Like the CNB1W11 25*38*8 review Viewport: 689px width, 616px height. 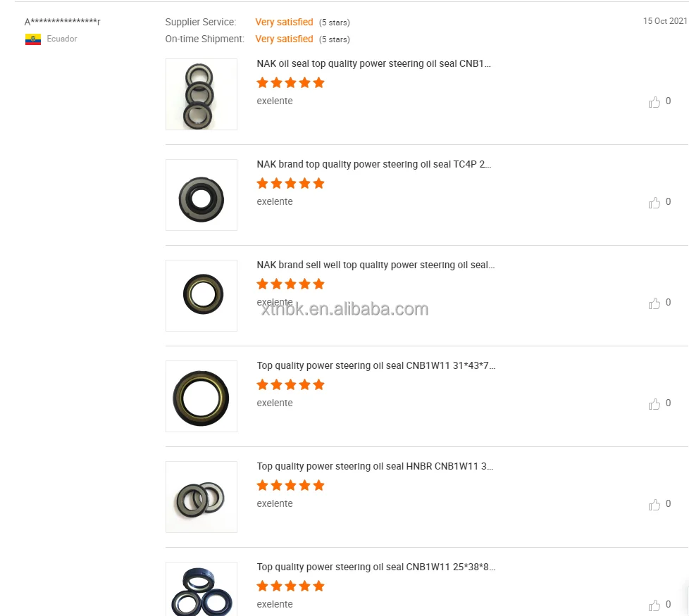pos(654,605)
